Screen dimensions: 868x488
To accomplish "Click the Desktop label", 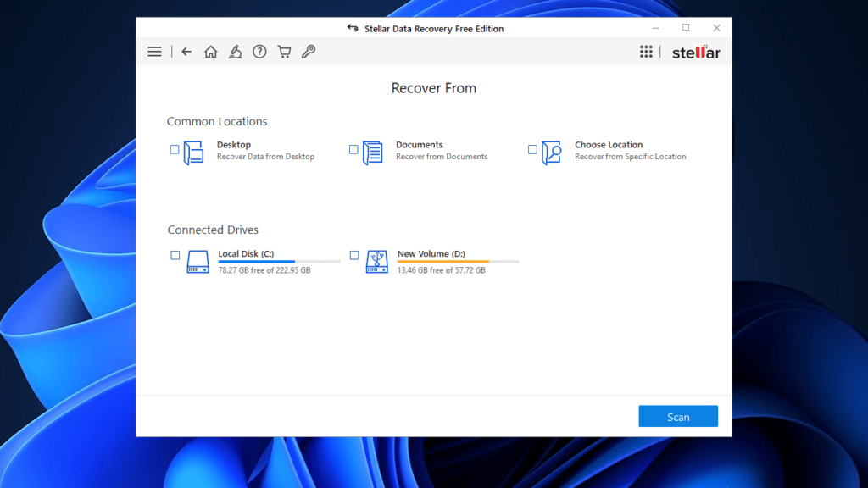I will 234,144.
